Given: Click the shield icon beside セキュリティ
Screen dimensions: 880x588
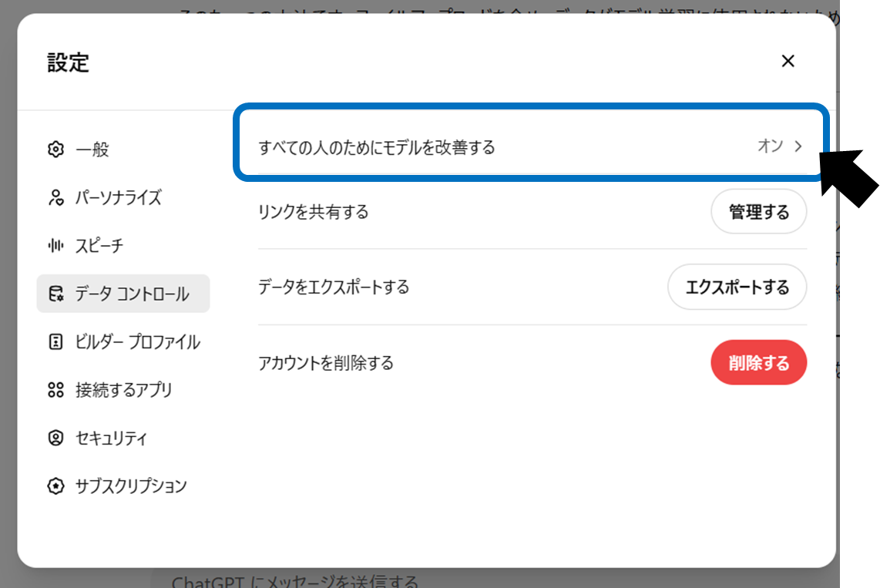Looking at the screenshot, I should (x=55, y=438).
